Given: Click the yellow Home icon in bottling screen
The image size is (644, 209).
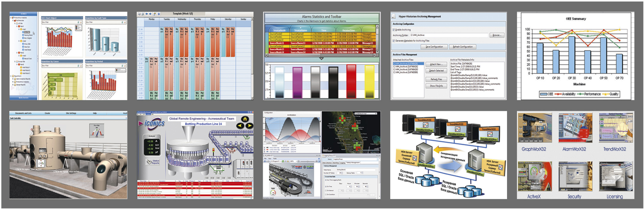Looking at the screenshot, I should pos(245,118).
